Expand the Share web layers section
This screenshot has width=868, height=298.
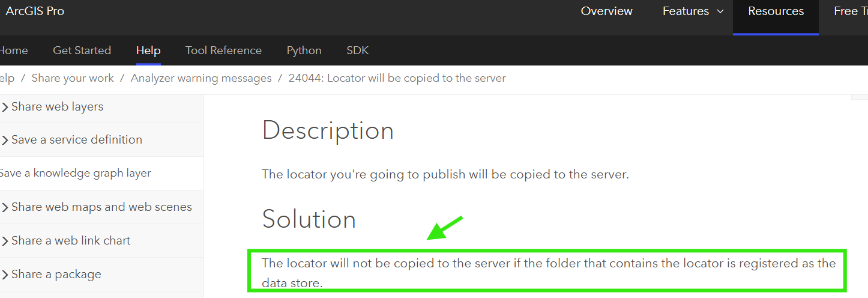tap(5, 107)
